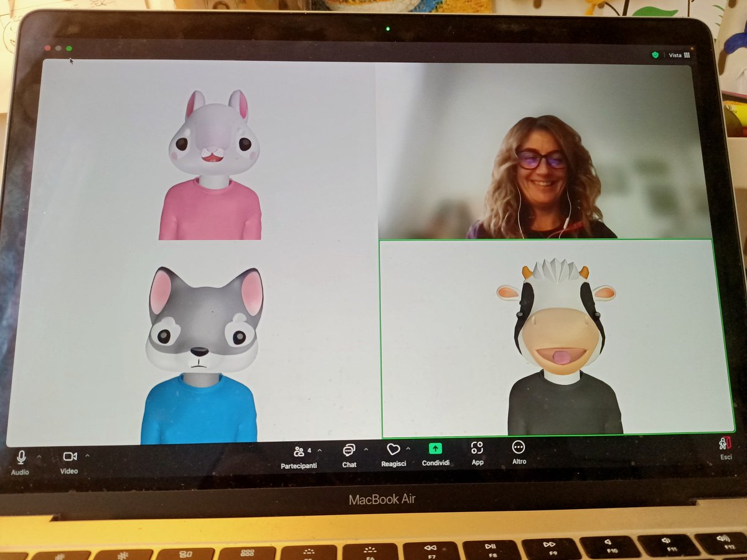Open the App menu

pyautogui.click(x=477, y=454)
